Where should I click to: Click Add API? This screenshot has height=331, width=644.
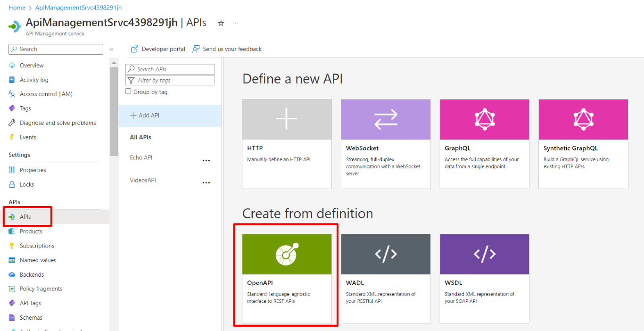pos(170,116)
